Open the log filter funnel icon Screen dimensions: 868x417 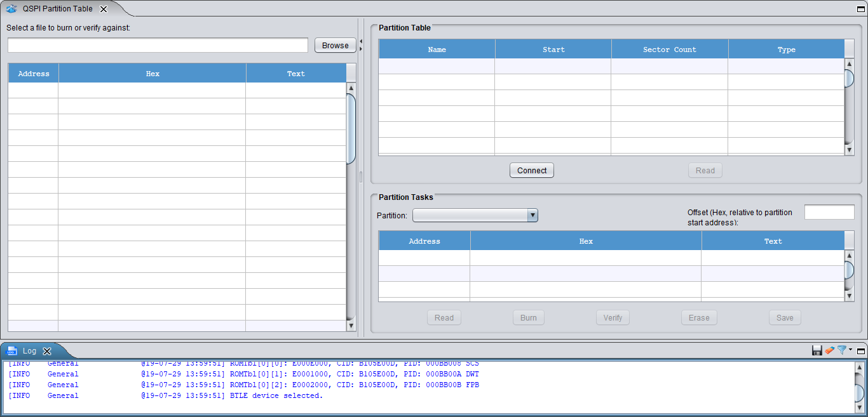pos(842,350)
